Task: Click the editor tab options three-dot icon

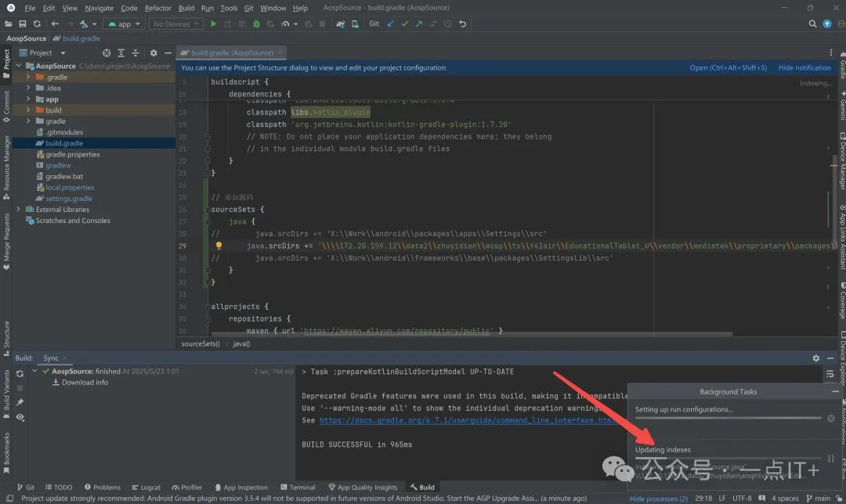Action: (831, 52)
